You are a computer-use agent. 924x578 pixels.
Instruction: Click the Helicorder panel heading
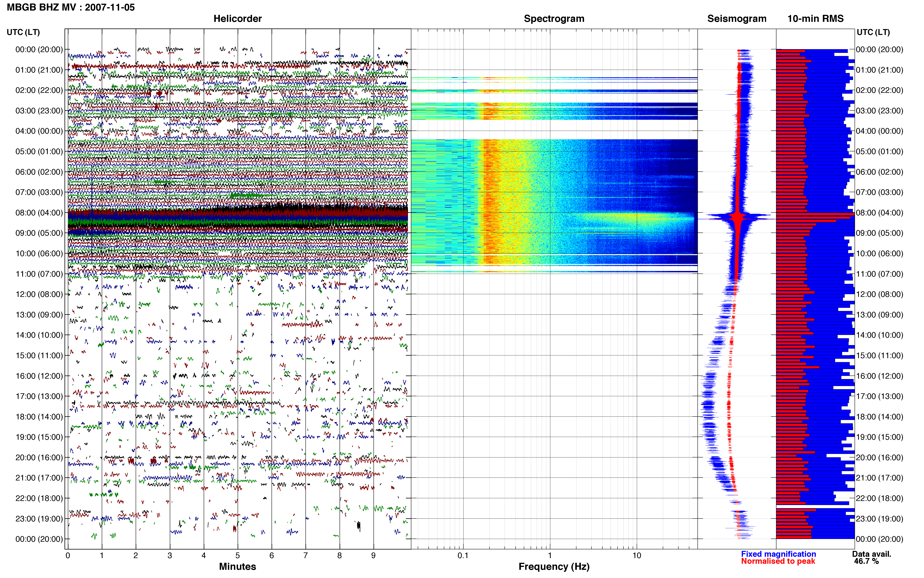point(237,18)
